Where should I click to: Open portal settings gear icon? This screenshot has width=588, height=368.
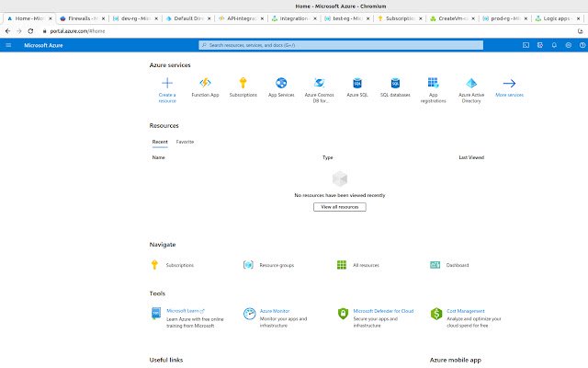(x=569, y=45)
